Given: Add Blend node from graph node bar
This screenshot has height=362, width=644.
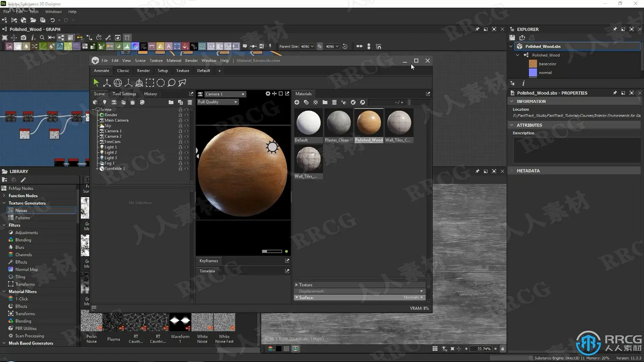Looking at the screenshot, I should pyautogui.click(x=18, y=46).
